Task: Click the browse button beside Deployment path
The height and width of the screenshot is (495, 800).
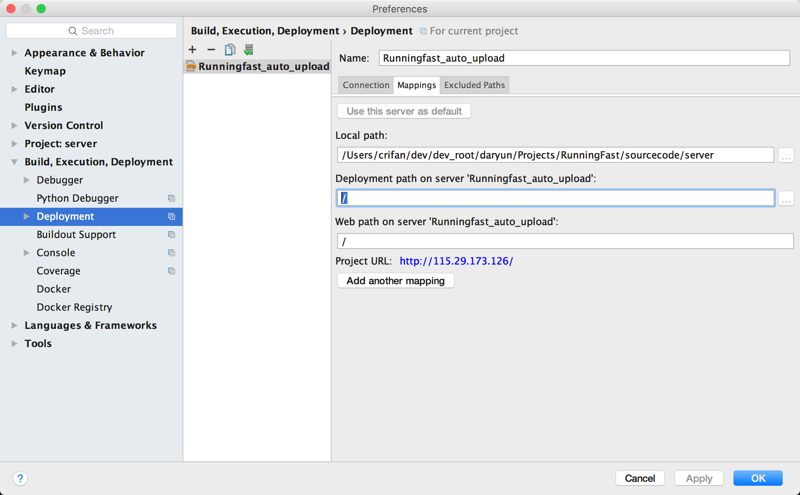Action: tap(786, 199)
